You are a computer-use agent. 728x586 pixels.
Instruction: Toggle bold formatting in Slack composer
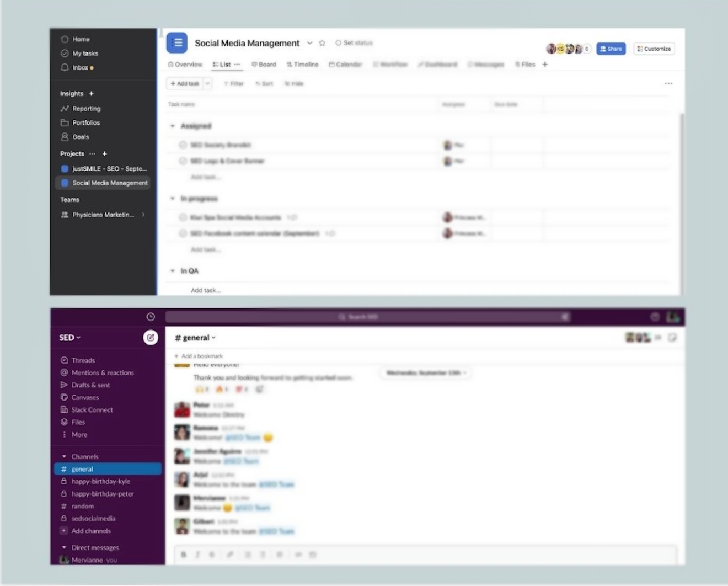[184, 555]
